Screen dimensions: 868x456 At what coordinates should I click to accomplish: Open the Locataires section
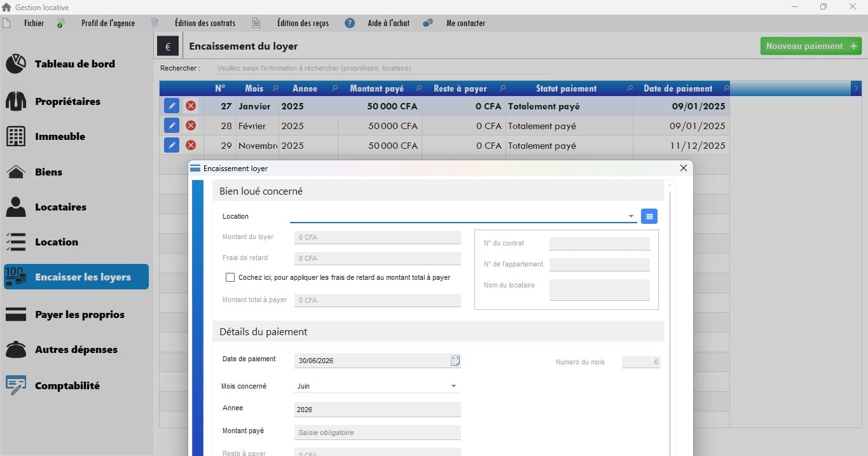coord(46,207)
